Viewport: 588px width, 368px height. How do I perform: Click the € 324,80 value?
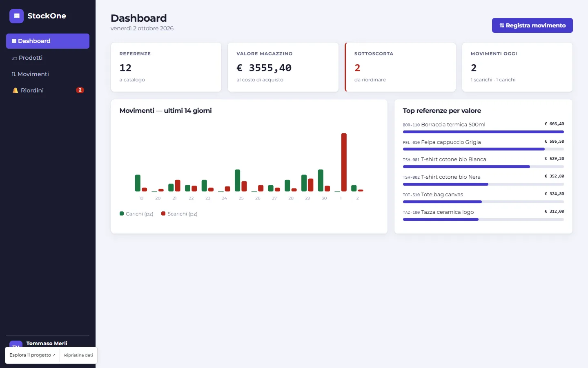(x=554, y=194)
